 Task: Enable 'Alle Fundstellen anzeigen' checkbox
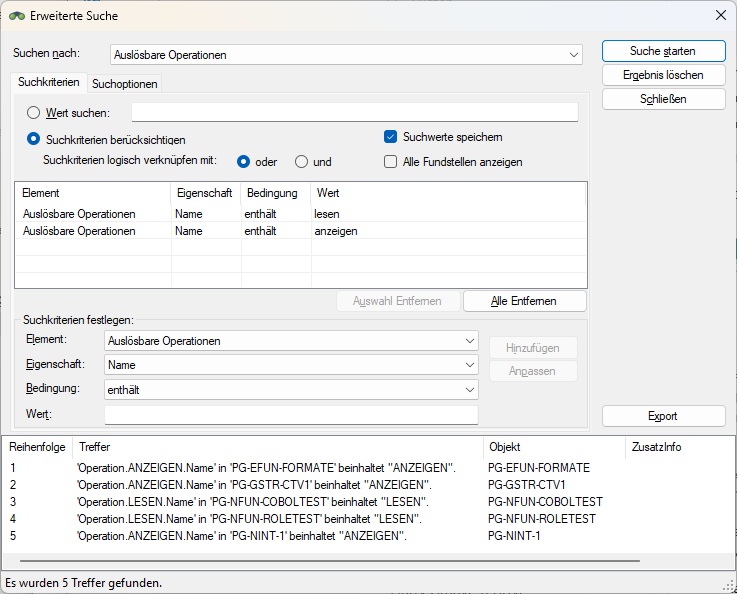tap(391, 162)
